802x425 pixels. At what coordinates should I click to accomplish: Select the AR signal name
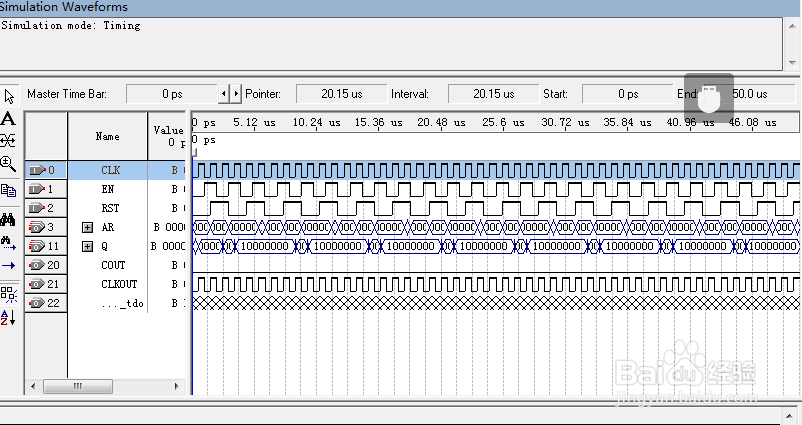107,227
